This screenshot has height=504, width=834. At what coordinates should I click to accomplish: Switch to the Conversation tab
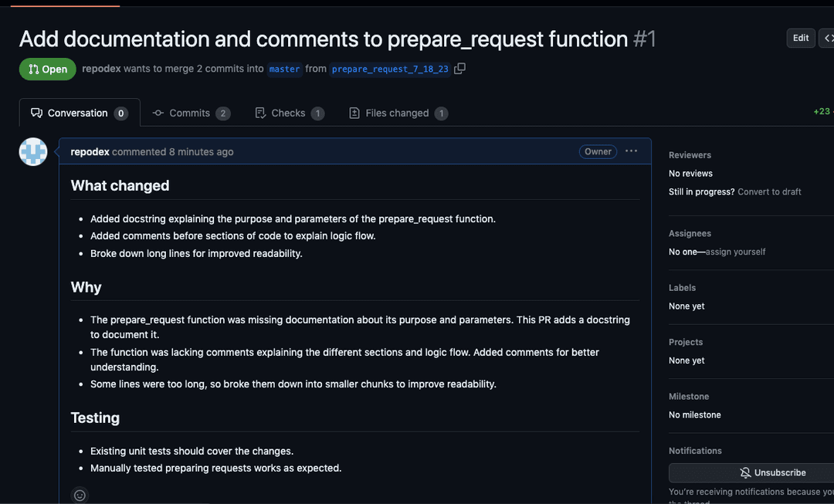click(80, 113)
